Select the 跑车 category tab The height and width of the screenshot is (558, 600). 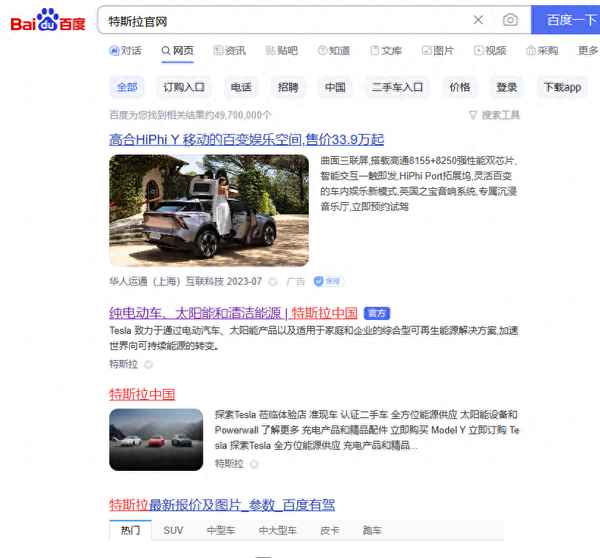[x=372, y=530]
